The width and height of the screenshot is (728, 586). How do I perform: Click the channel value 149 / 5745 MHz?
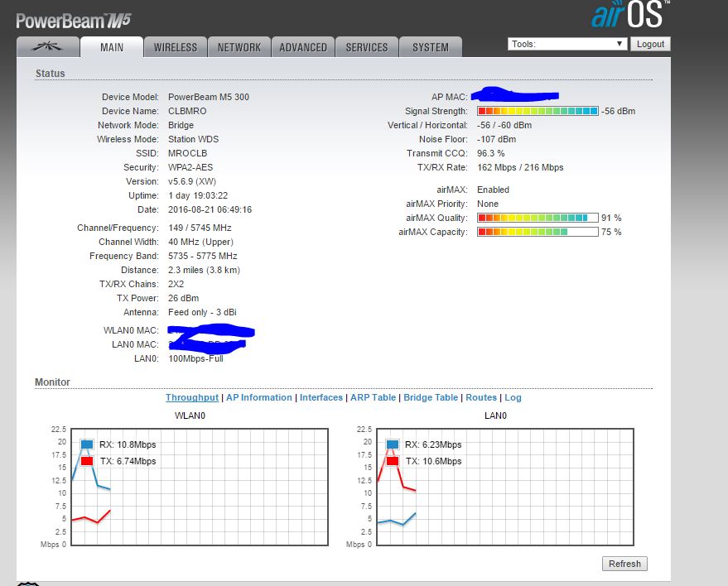coord(200,228)
